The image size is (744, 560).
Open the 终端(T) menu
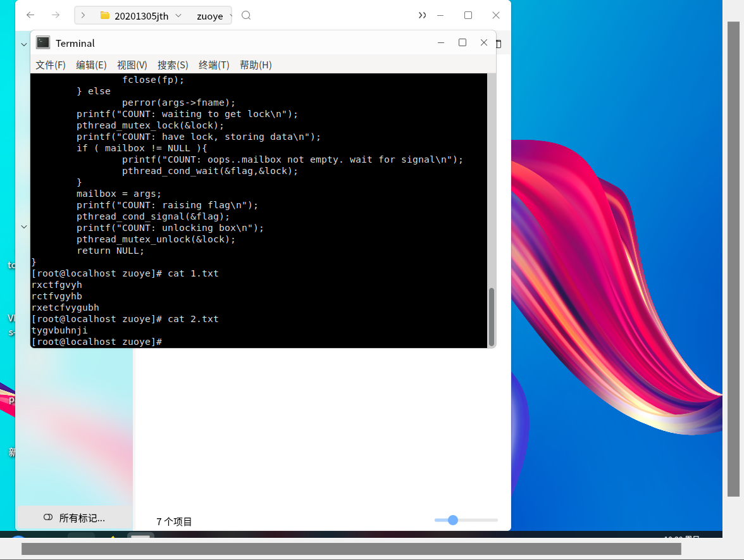[214, 65]
